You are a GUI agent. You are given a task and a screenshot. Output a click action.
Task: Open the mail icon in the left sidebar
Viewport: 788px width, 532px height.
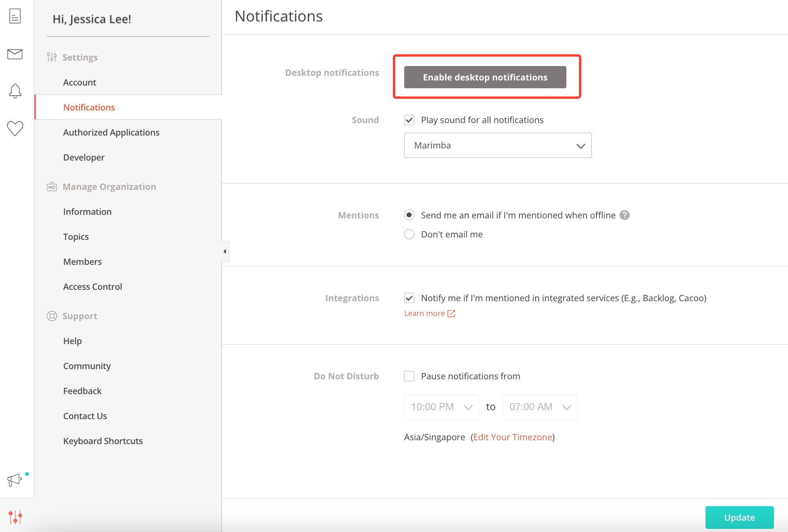pyautogui.click(x=15, y=54)
